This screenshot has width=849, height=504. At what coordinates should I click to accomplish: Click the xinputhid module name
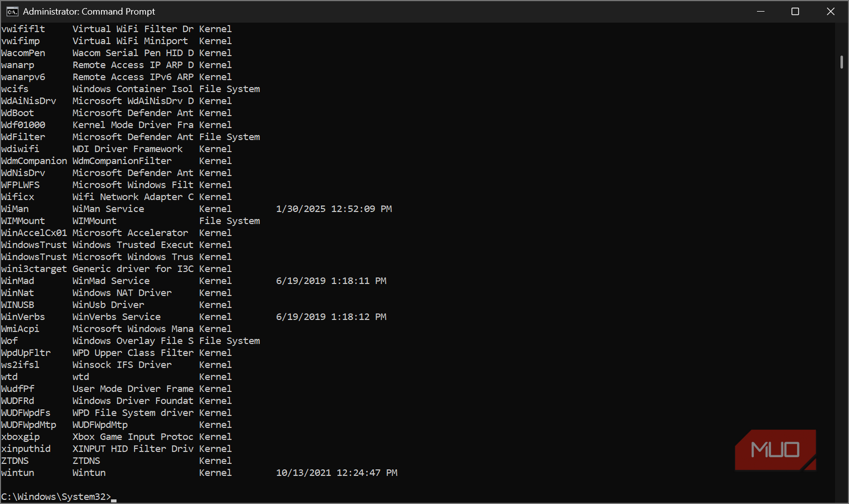26,449
